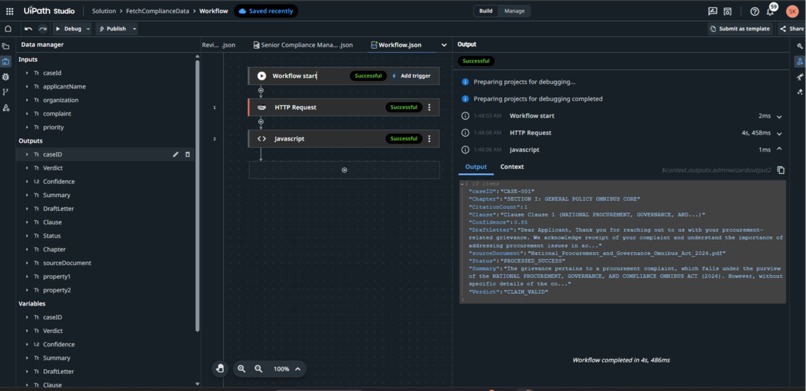
Task: Navigate to FetchComplianceData breadcrumb
Action: pyautogui.click(x=159, y=11)
